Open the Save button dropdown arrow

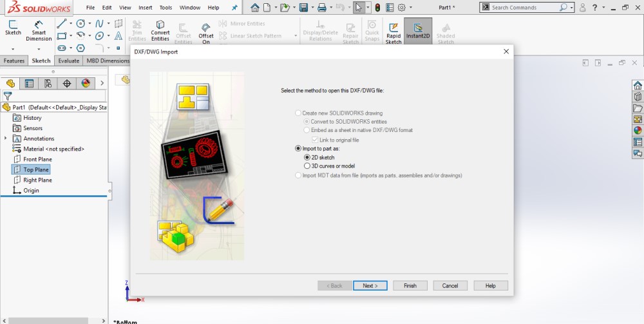click(312, 7)
